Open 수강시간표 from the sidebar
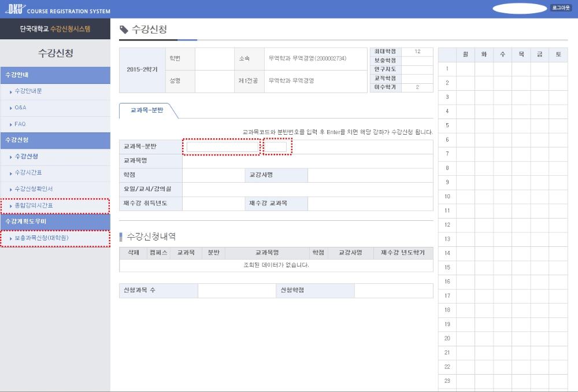 click(28, 173)
